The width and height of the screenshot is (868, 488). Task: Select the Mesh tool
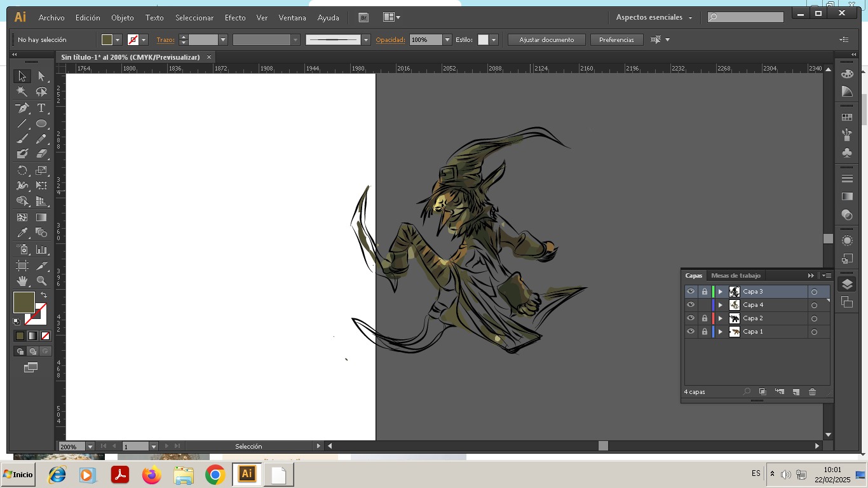click(x=22, y=217)
